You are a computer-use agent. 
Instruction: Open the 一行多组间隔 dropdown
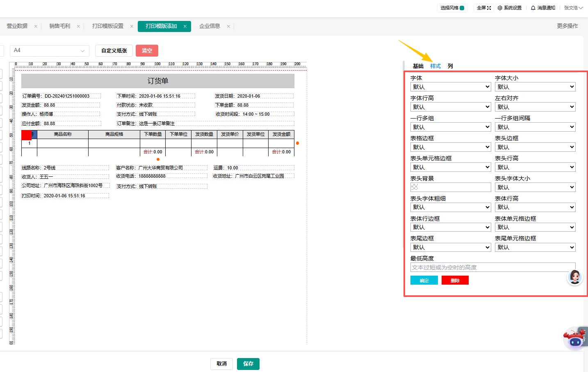point(535,127)
